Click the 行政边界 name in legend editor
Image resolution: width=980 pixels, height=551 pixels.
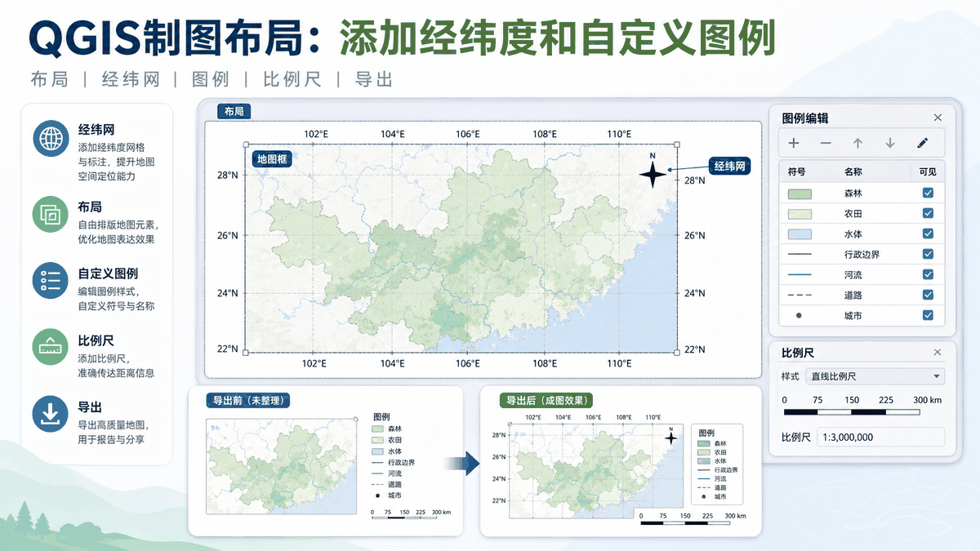pos(862,255)
